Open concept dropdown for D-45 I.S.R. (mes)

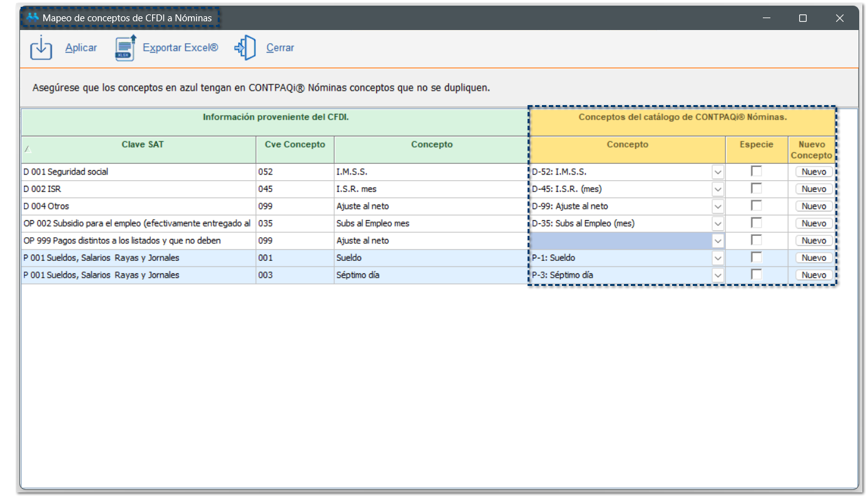(718, 189)
